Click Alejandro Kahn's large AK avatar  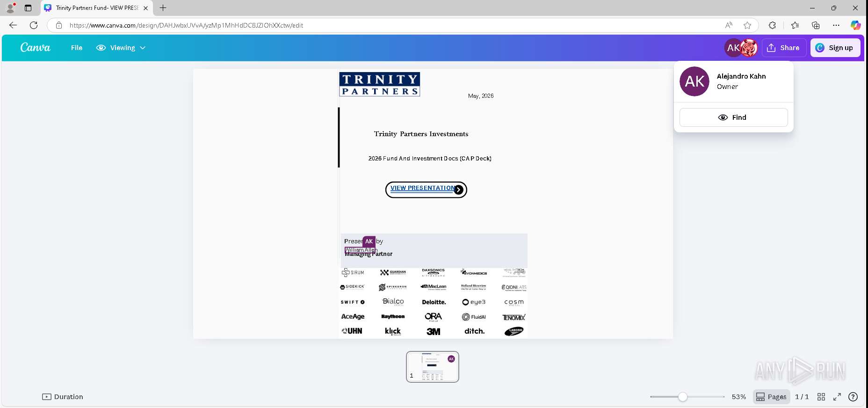click(x=694, y=81)
